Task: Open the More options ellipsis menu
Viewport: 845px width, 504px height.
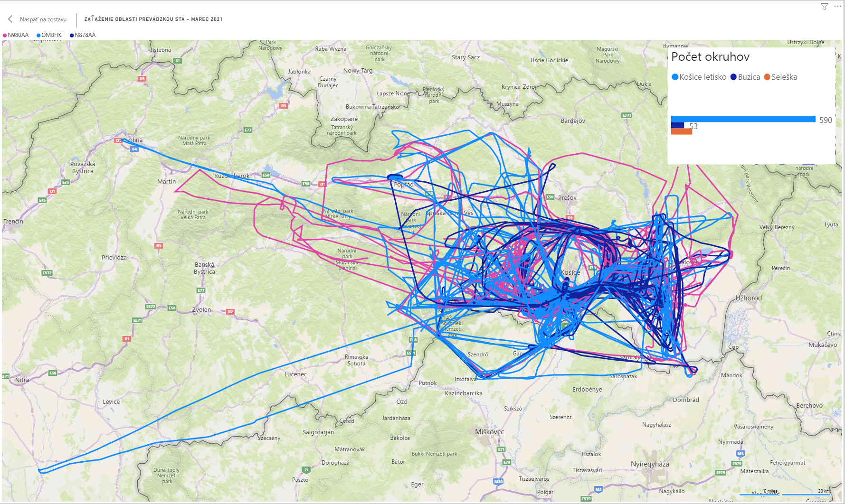Action: coord(837,6)
